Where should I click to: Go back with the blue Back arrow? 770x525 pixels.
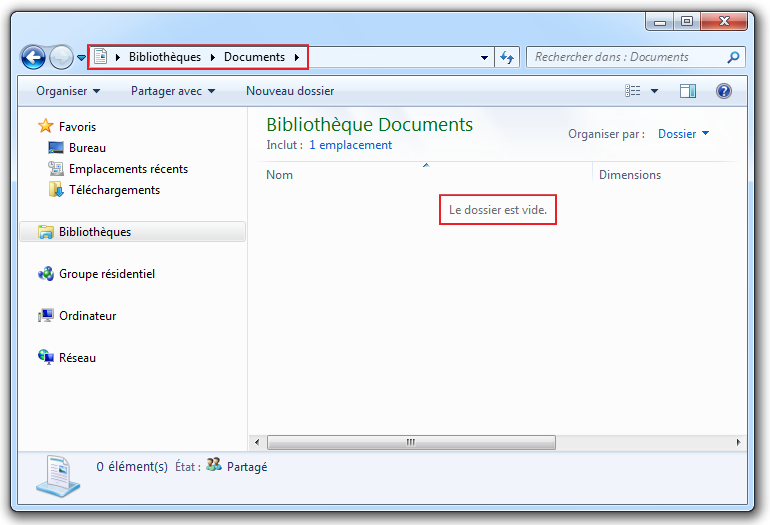(x=33, y=57)
